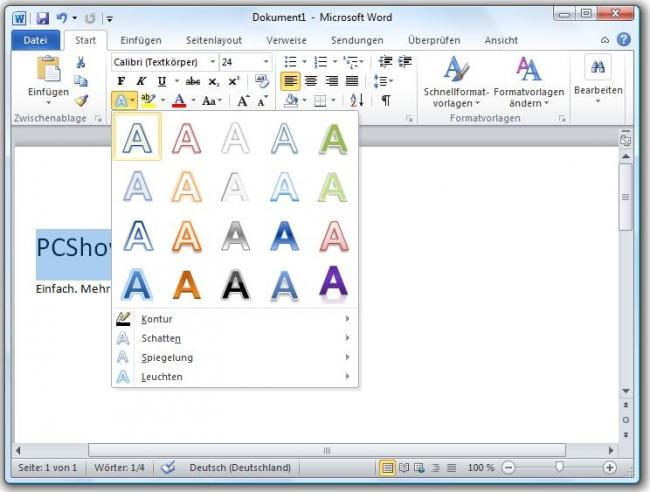This screenshot has width=650, height=492.
Task: Open the Datei tab
Action: (36, 40)
